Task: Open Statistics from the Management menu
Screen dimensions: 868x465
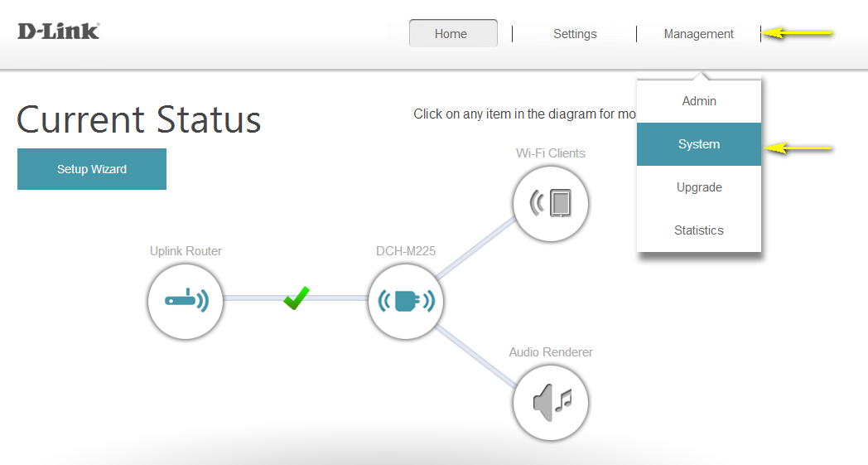Action: tap(699, 230)
